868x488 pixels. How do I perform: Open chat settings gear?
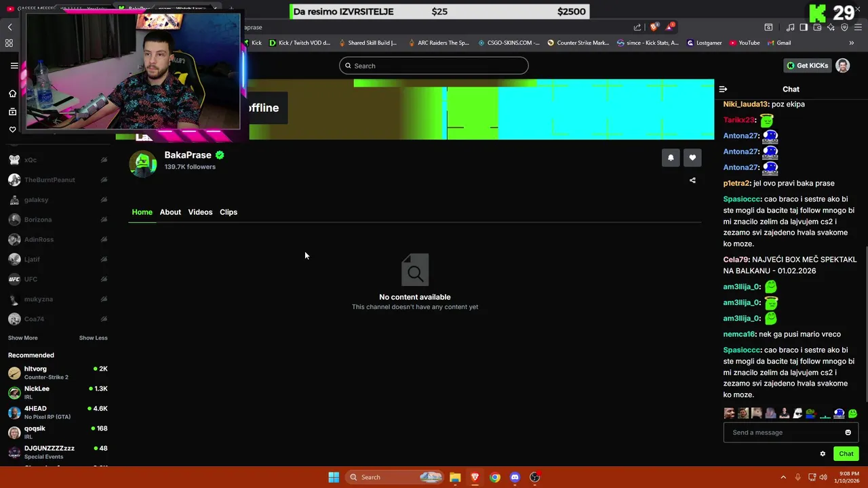823,454
